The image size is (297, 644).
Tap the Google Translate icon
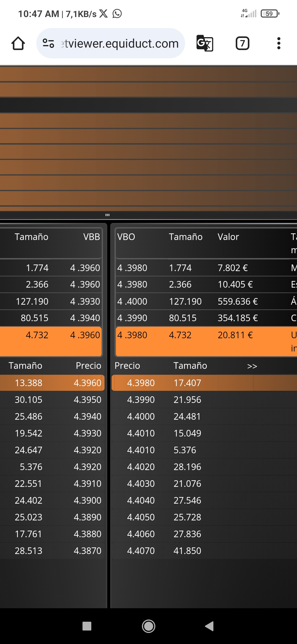pyautogui.click(x=205, y=43)
